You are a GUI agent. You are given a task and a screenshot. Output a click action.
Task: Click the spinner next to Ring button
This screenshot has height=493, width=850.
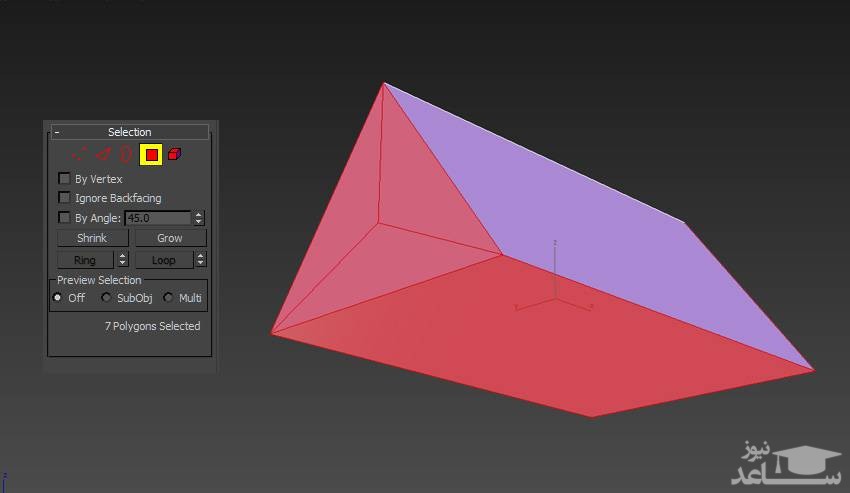[x=123, y=260]
